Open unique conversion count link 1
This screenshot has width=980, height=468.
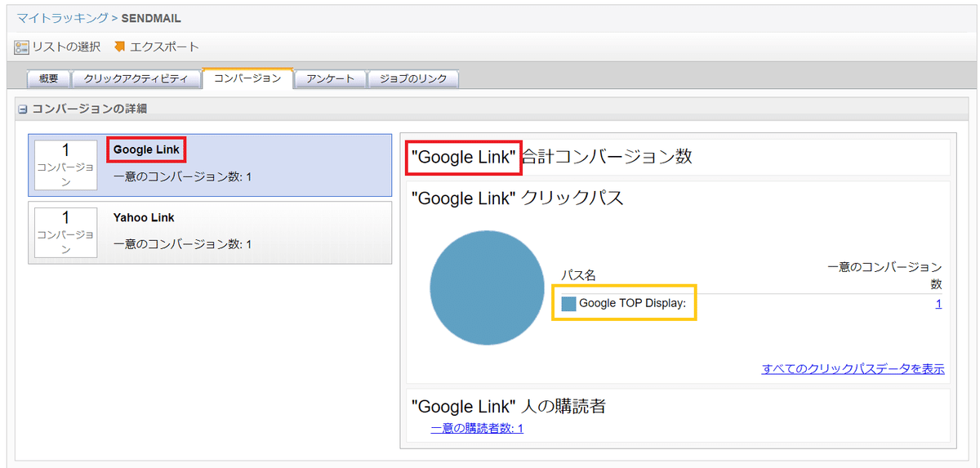(x=938, y=304)
